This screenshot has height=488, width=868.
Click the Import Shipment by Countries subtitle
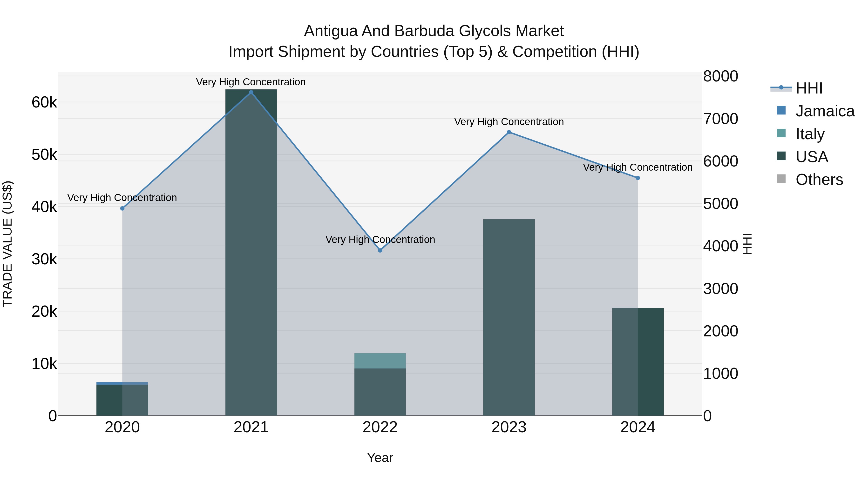pyautogui.click(x=434, y=52)
